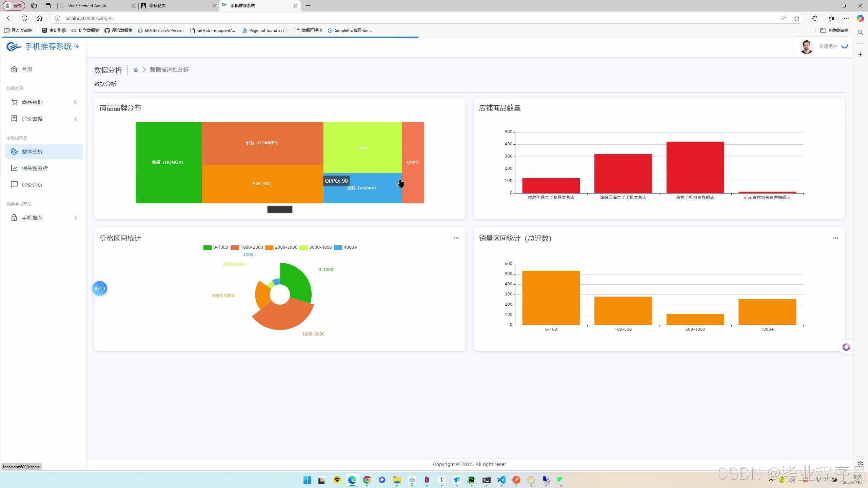Switch to the Vue3 Element Admin tab
Screen dimensions: 868x488
(97, 6)
